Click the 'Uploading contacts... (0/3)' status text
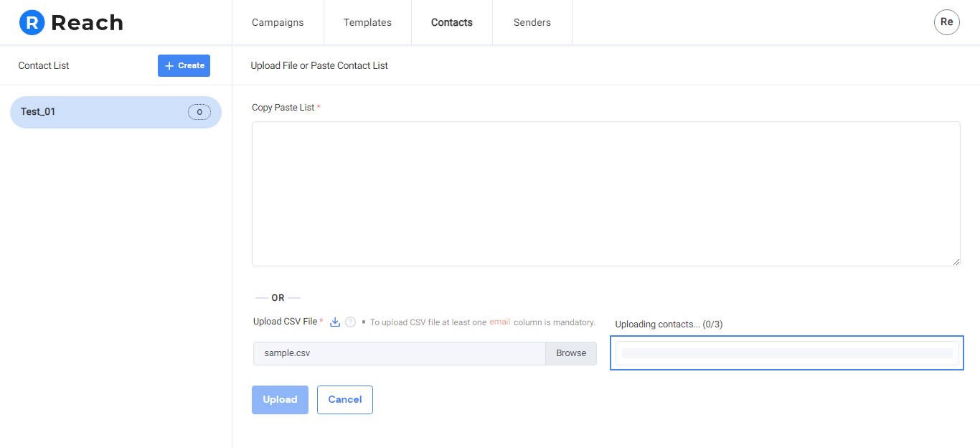The image size is (980, 448). pyautogui.click(x=669, y=325)
